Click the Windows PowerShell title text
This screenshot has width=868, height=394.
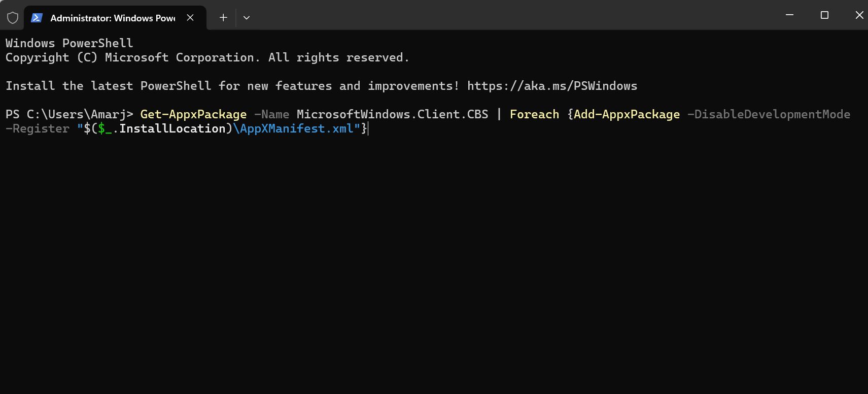[x=68, y=43]
